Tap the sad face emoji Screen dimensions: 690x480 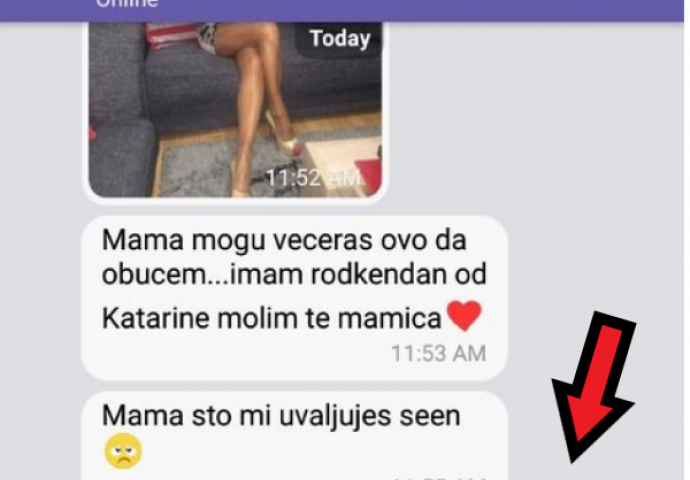[123, 451]
